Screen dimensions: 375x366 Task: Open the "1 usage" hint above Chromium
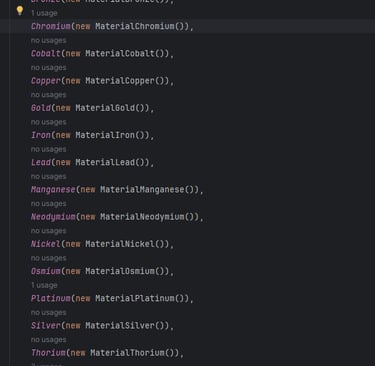tap(44, 13)
